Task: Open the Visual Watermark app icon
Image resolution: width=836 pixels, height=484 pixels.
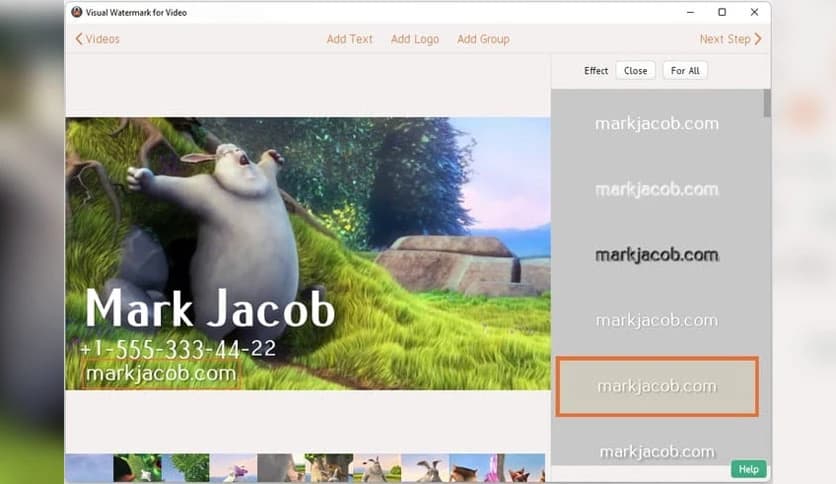Action: tap(77, 12)
